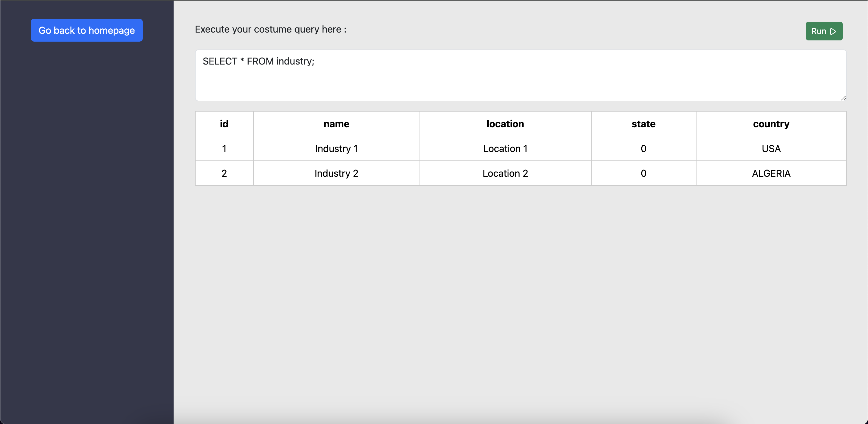Click state value of Industry 2 row
Screen dimensions: 868x424
[x=643, y=173]
